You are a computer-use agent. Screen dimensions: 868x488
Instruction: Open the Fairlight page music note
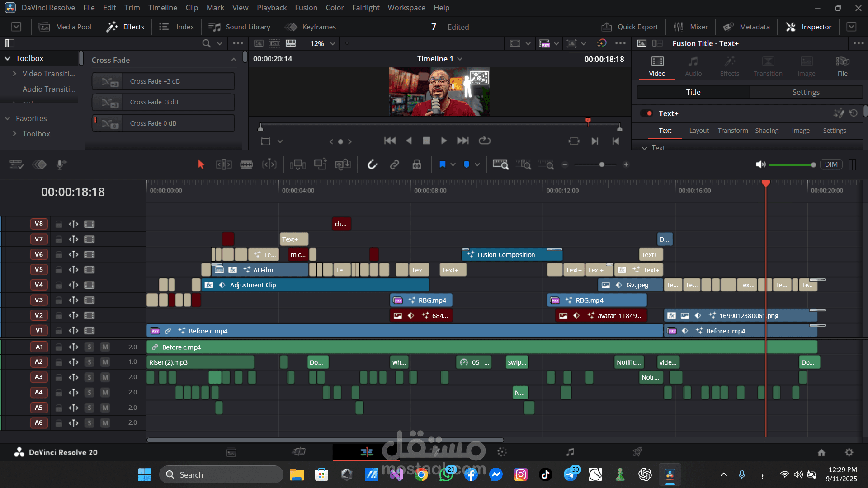(x=570, y=452)
